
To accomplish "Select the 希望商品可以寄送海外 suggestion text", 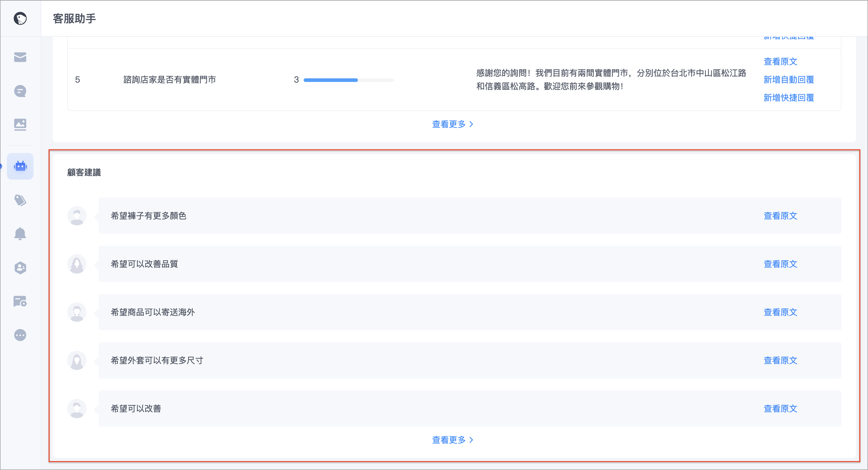I will click(x=153, y=312).
